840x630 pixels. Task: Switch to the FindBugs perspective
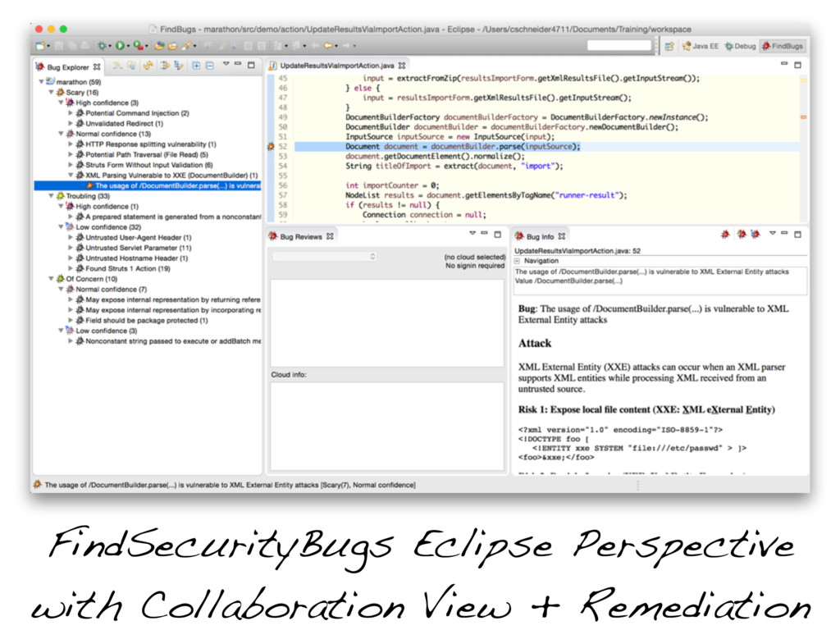pyautogui.click(x=783, y=46)
